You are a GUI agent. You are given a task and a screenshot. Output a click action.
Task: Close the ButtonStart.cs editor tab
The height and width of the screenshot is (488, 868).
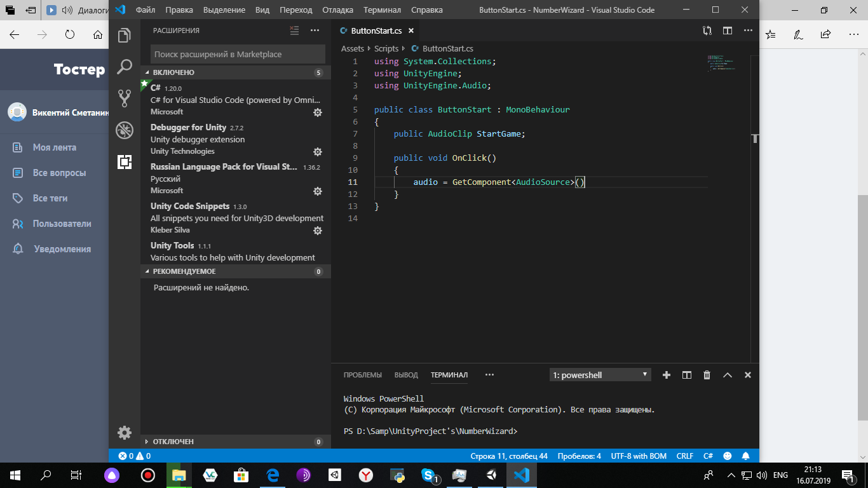[x=411, y=30]
